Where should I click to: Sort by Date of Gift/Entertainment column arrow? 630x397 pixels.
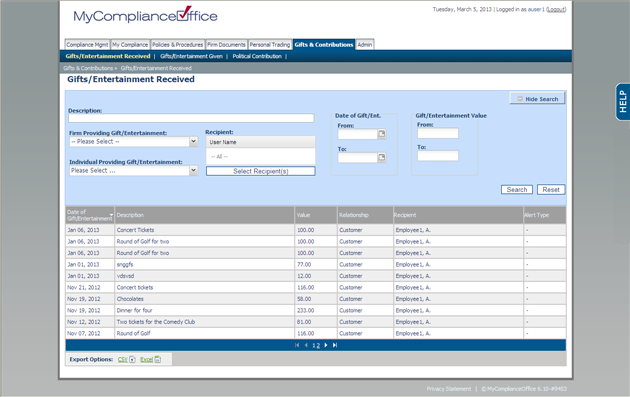(x=111, y=215)
